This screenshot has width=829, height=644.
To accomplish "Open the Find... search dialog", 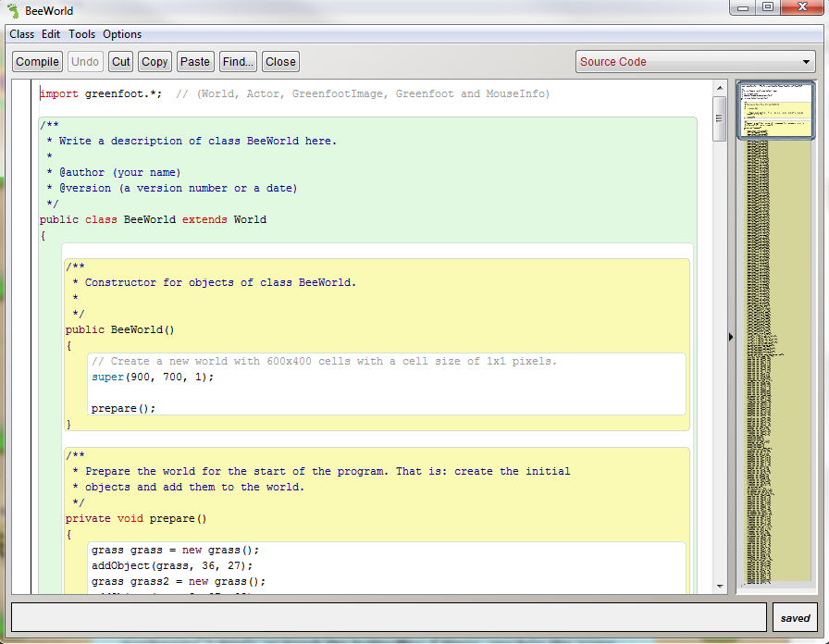I will pos(238,62).
